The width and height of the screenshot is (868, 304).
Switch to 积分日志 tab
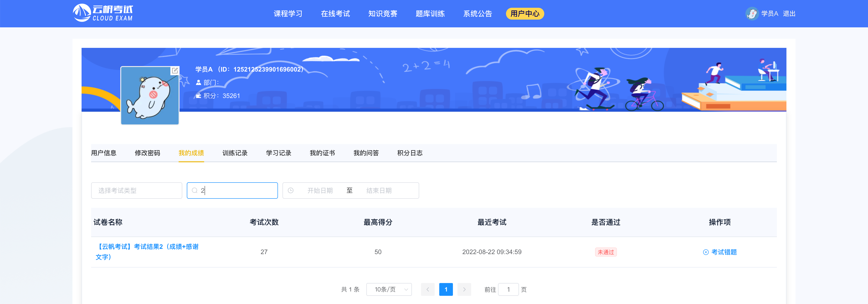410,153
